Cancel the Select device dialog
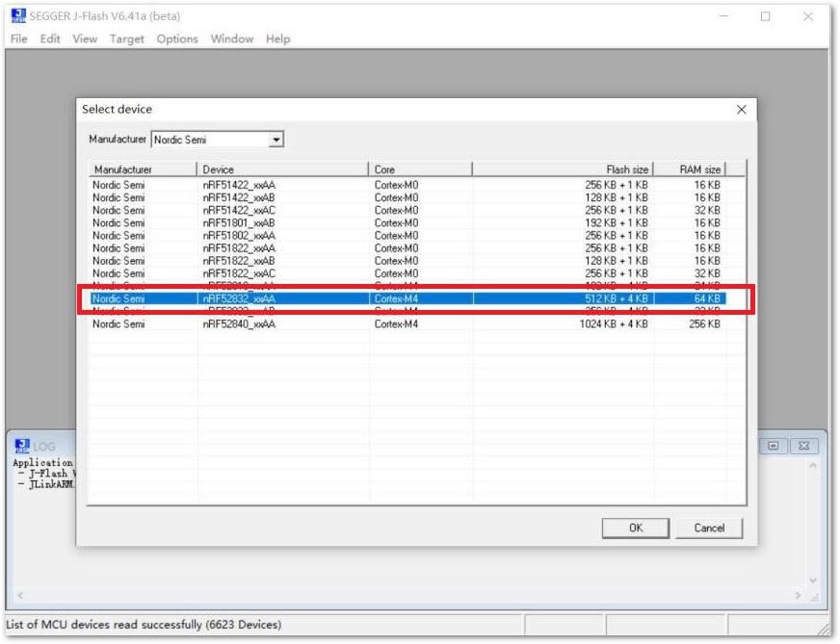The height and width of the screenshot is (644, 840). 709,528
